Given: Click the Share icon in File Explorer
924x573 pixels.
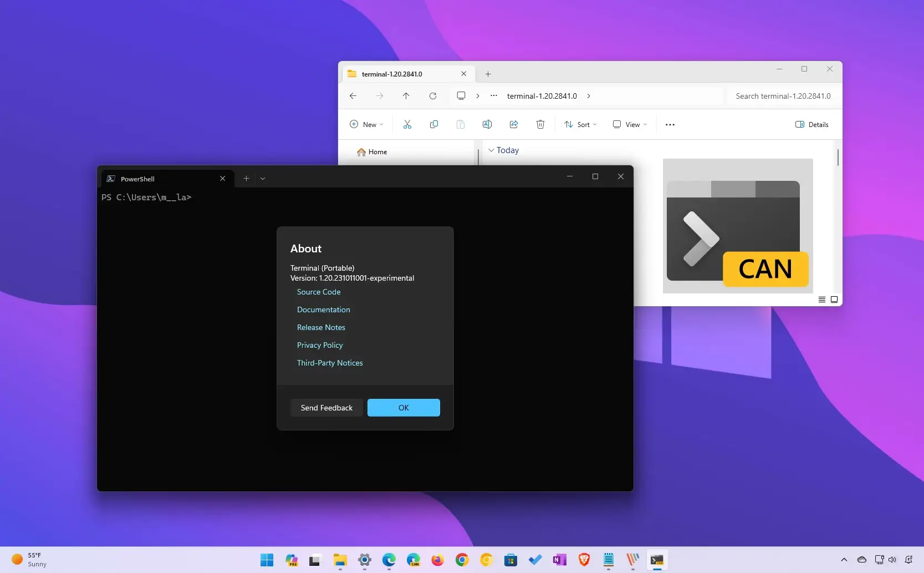Looking at the screenshot, I should click(x=513, y=124).
